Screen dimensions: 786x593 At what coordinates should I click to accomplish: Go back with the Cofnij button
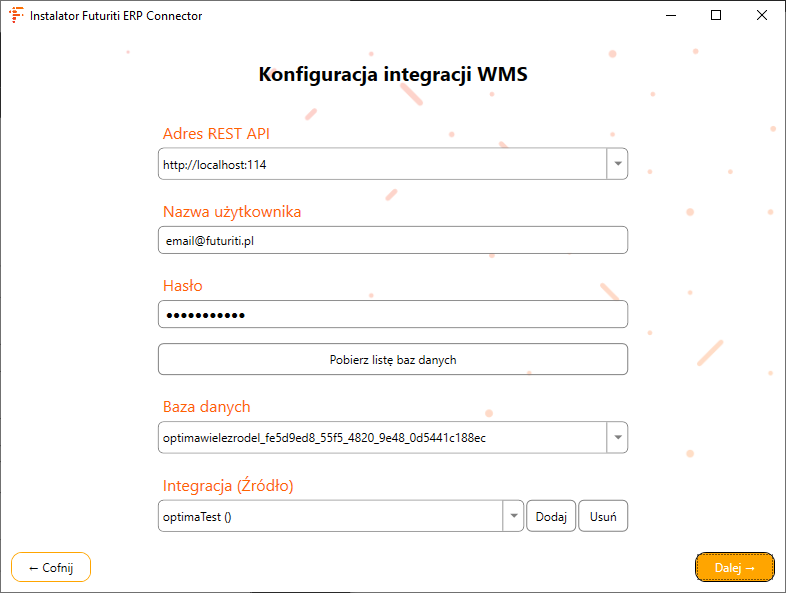pos(51,567)
